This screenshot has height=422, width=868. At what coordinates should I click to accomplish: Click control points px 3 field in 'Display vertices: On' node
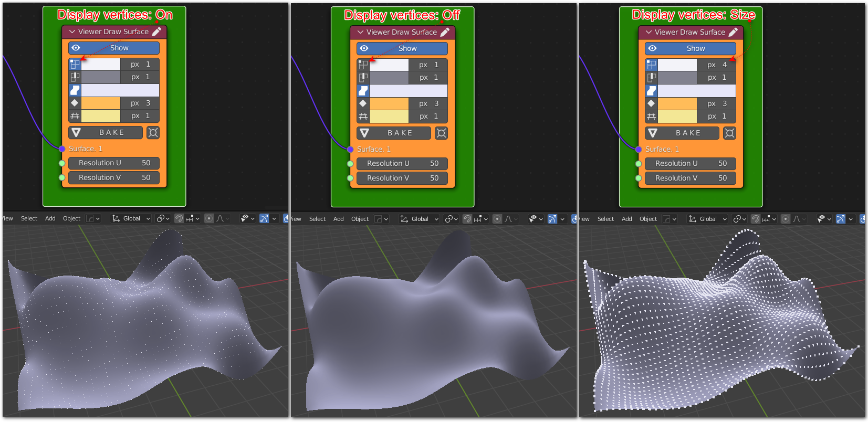pos(140,103)
